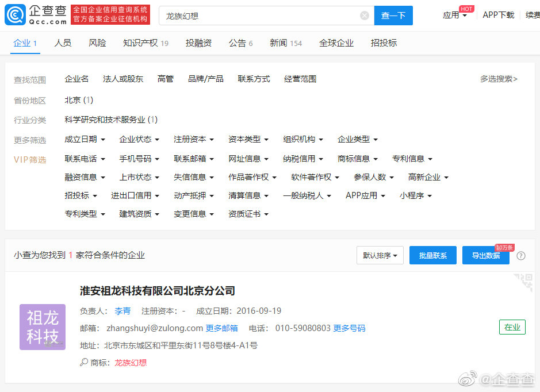Expand the APP应用 filter dropdown

click(x=365, y=195)
